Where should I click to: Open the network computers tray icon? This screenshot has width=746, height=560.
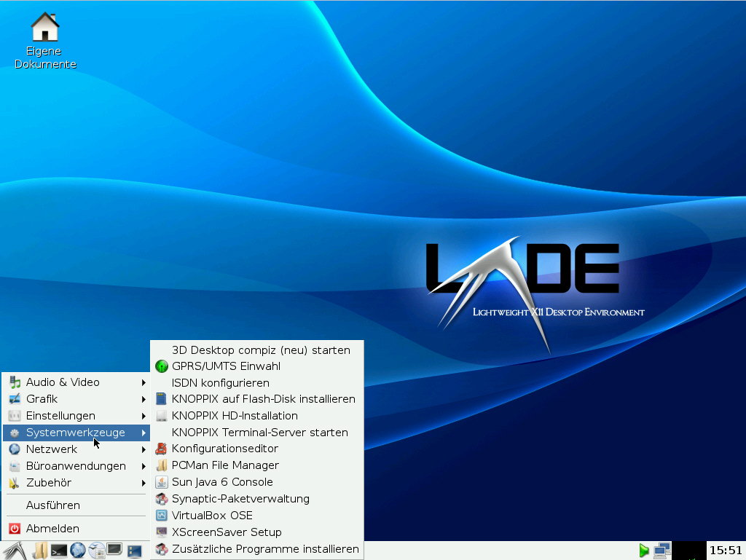click(661, 551)
